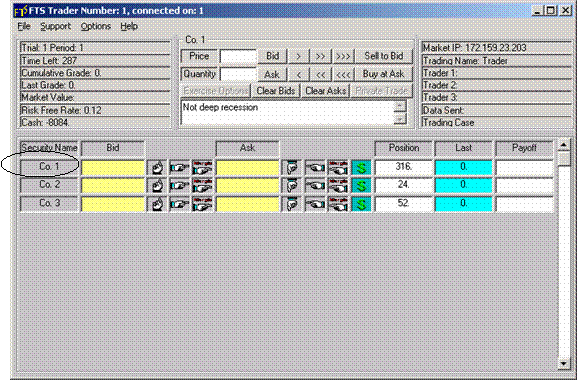Click the Co. 2 yellow Ask cell
This screenshot has width=577, height=380.
(x=248, y=185)
